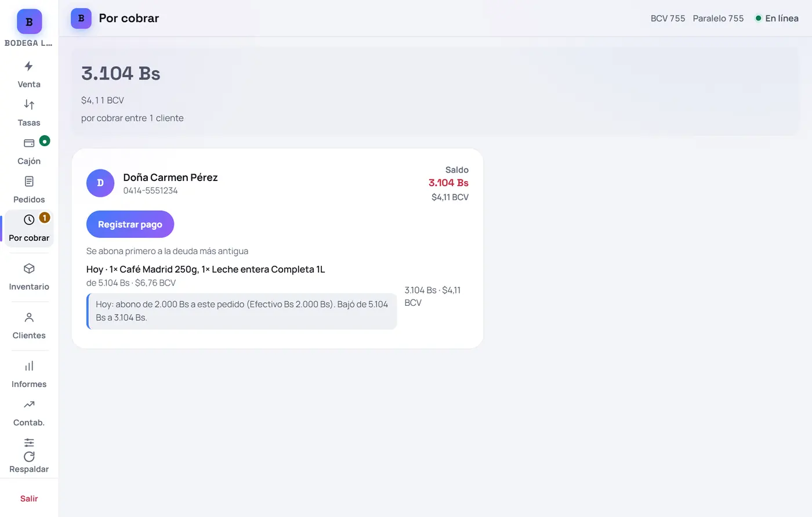This screenshot has width=812, height=517.
Task: Open the Pedidos document icon
Action: 29,182
